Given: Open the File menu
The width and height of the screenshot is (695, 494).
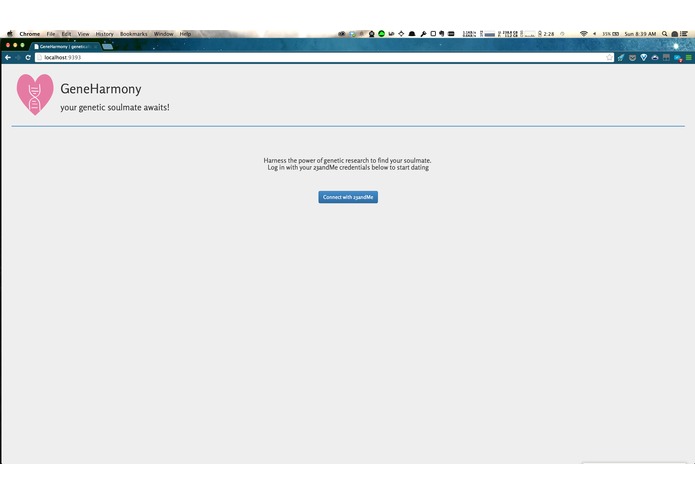Looking at the screenshot, I should click(x=51, y=34).
